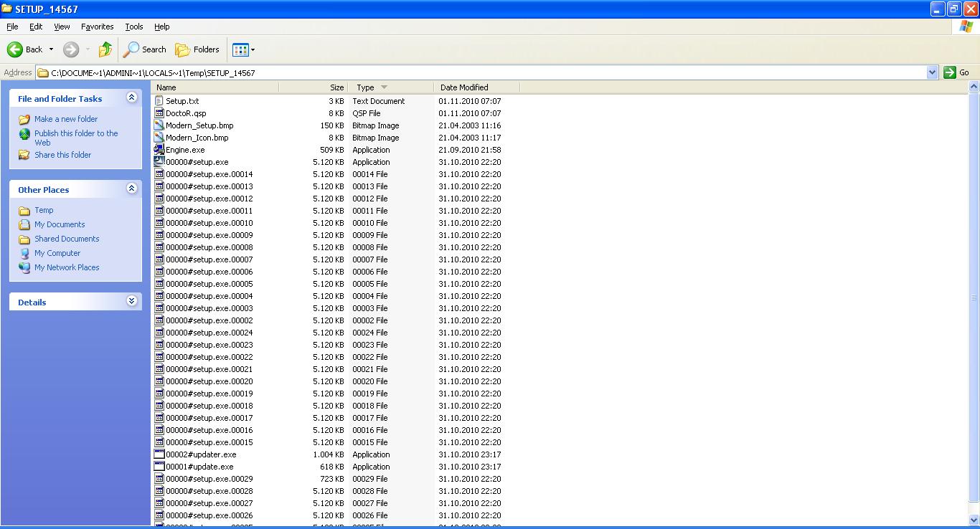Select the Engine.exe application icon
Viewport: 980px width, 529px height.
pyautogui.click(x=159, y=150)
